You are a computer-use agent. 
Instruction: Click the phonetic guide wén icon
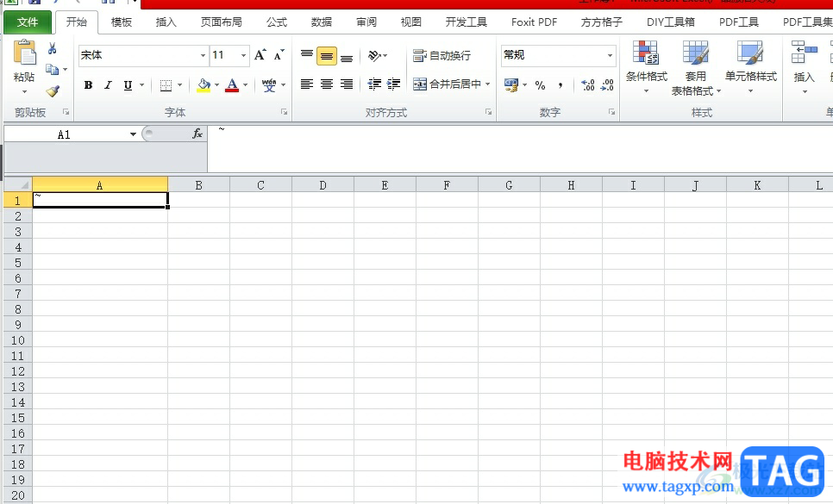pyautogui.click(x=269, y=85)
